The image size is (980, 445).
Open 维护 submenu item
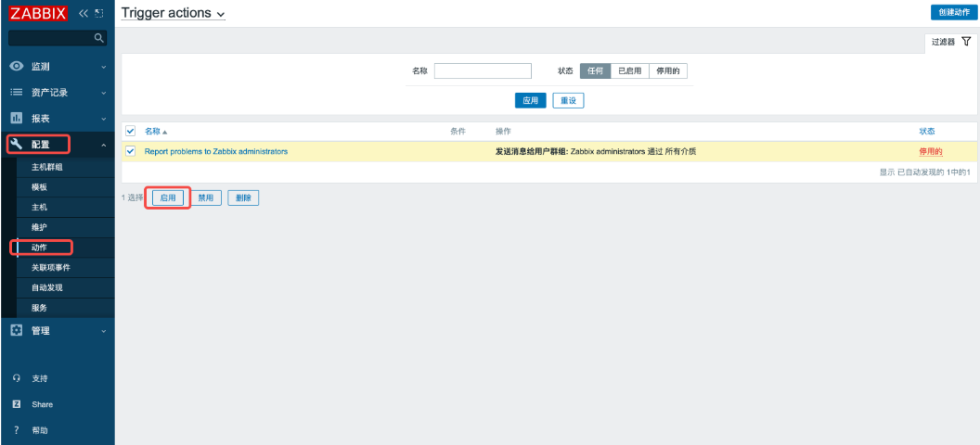(39, 227)
